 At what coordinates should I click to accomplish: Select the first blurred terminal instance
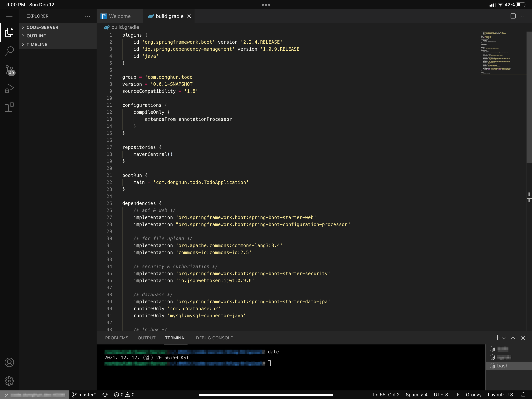click(509, 349)
